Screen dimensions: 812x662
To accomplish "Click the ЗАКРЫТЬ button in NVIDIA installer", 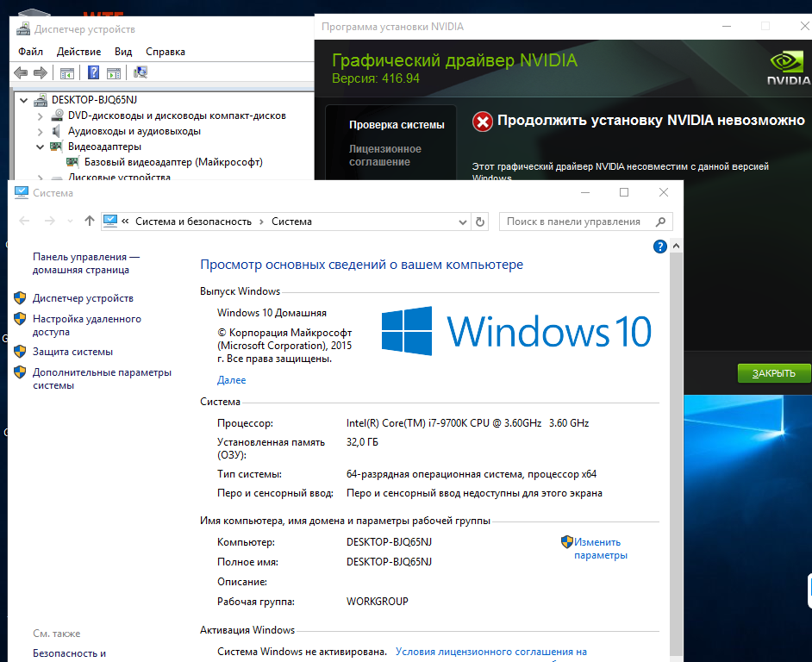I will 774,373.
